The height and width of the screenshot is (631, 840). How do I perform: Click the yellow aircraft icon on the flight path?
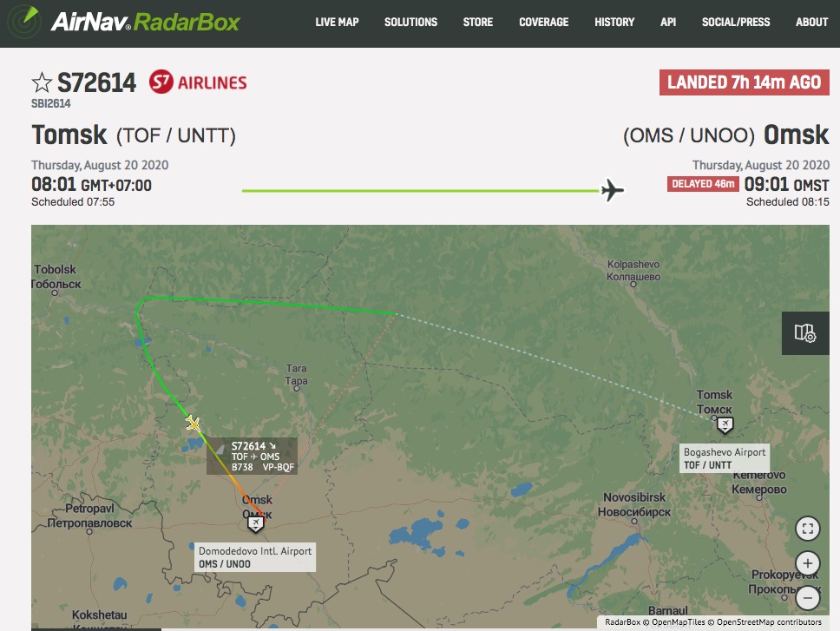(x=194, y=424)
